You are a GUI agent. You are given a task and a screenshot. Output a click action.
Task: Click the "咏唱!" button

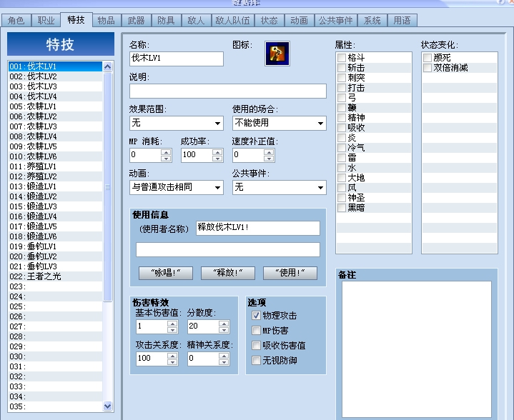coord(166,273)
